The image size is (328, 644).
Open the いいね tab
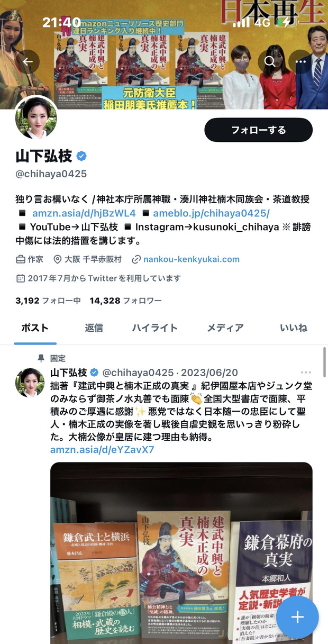click(x=294, y=328)
